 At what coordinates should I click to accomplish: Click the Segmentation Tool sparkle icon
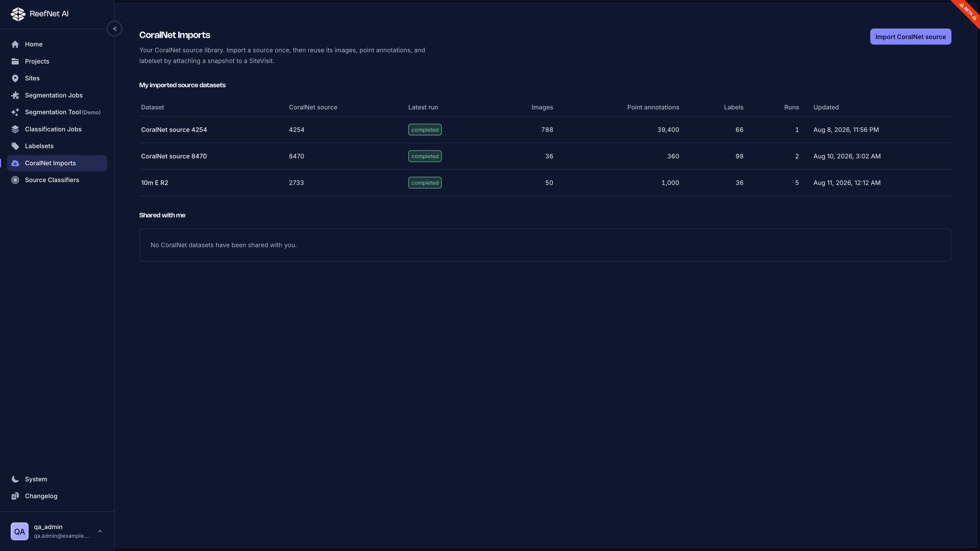pos(15,112)
